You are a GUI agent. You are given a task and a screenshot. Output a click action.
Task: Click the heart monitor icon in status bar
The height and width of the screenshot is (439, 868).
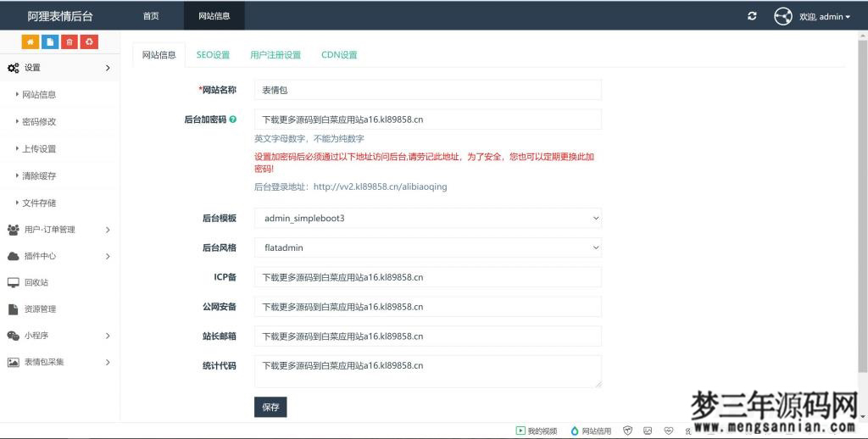click(669, 431)
